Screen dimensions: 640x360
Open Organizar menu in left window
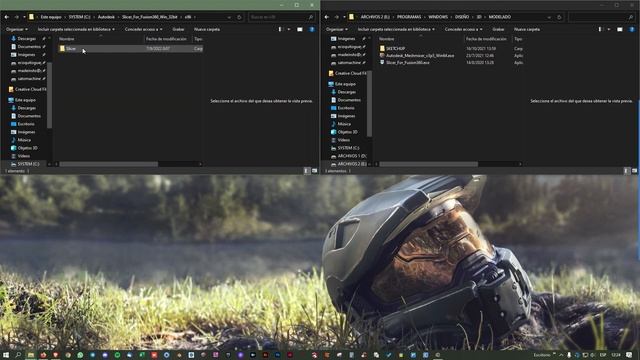coord(17,29)
